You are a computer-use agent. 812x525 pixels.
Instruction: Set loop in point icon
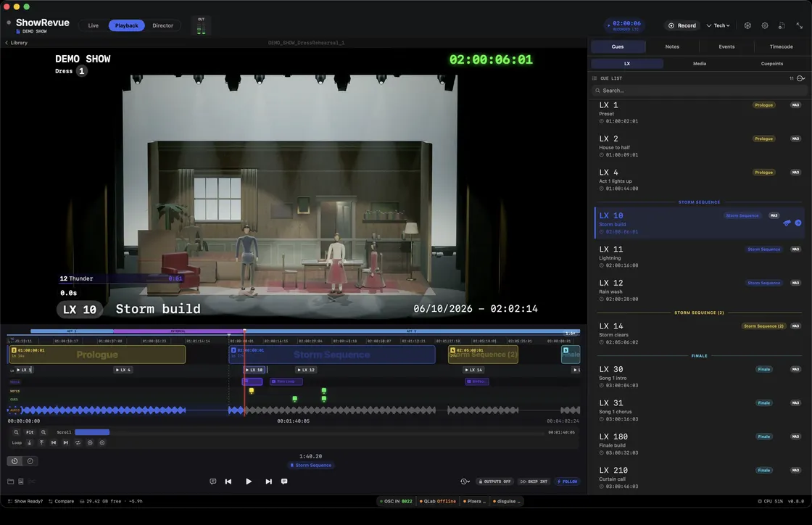[30, 442]
